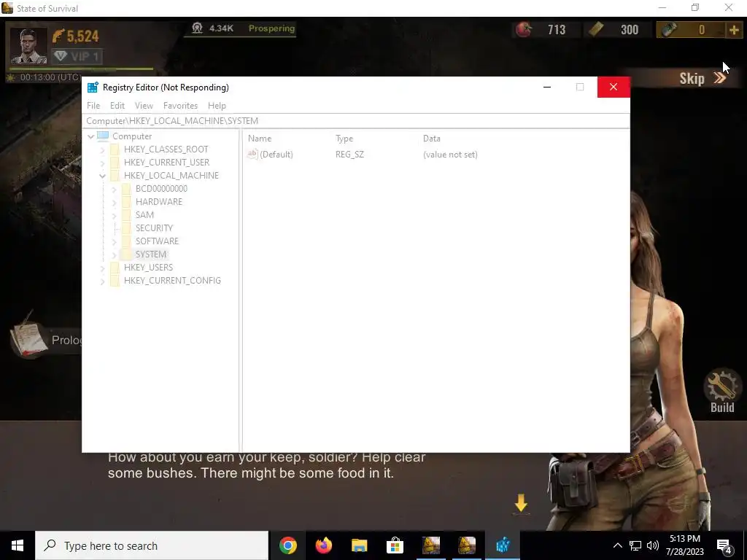Click the string value icon beside (Default)
The width and height of the screenshot is (747, 560).
point(252,154)
